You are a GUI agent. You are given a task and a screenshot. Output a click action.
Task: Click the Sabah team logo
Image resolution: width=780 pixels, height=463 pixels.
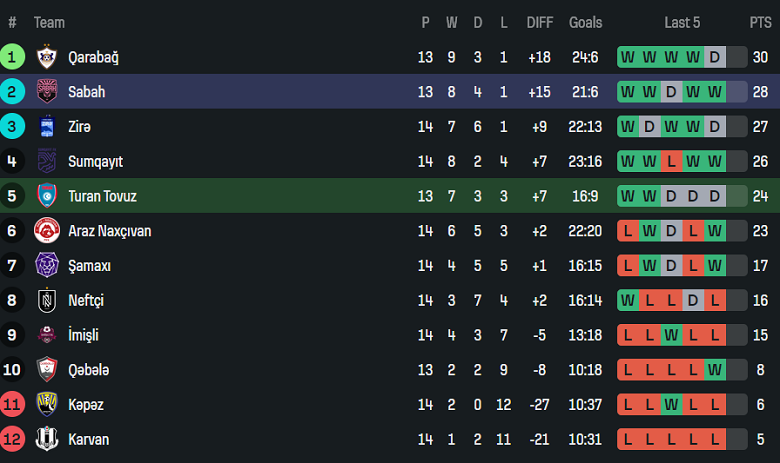(x=47, y=92)
